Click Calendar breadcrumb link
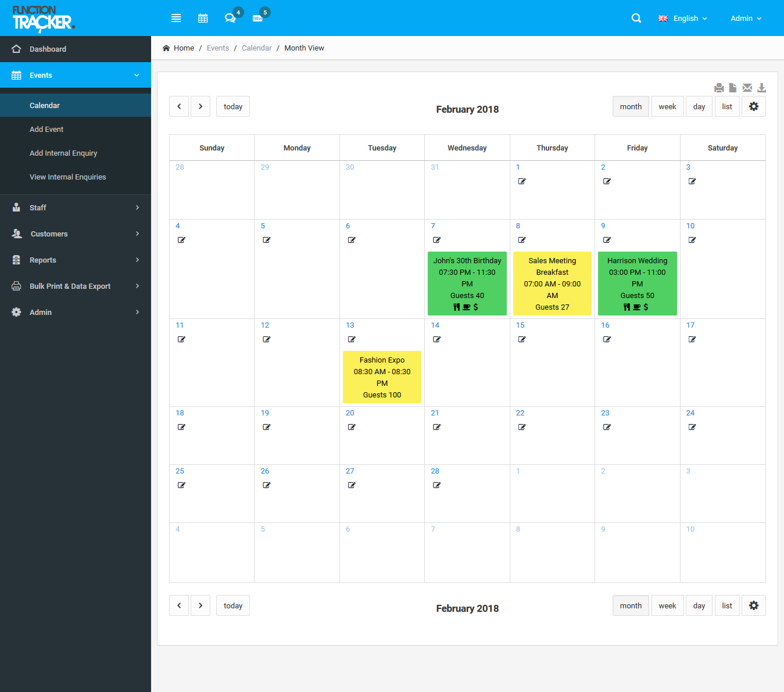This screenshot has width=784, height=692. pyautogui.click(x=257, y=48)
